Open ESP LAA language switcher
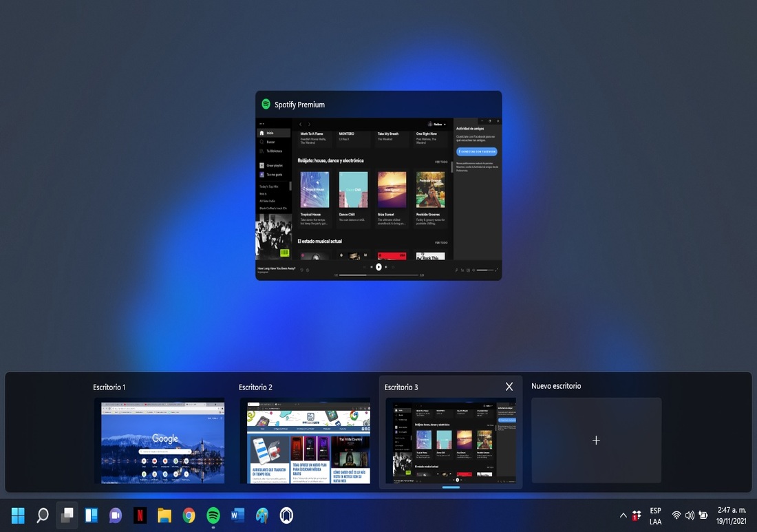The image size is (757, 532). [x=655, y=515]
